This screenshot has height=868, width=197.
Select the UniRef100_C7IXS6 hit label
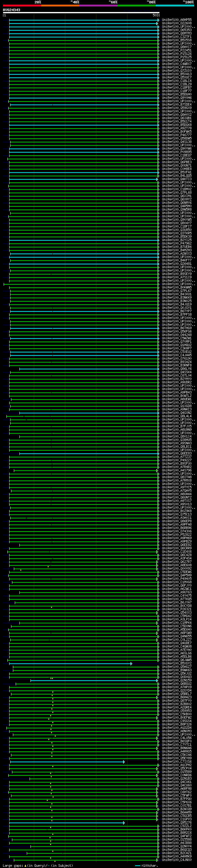pos(177,761)
